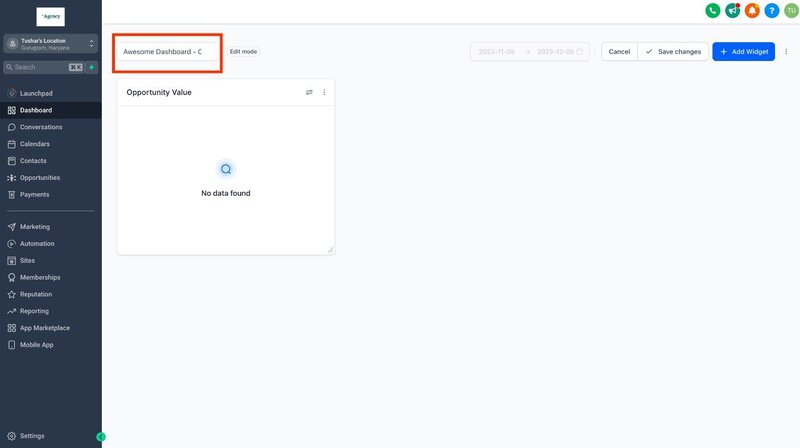Click the Opportunity Value widget title
The image size is (800, 448).
point(159,92)
